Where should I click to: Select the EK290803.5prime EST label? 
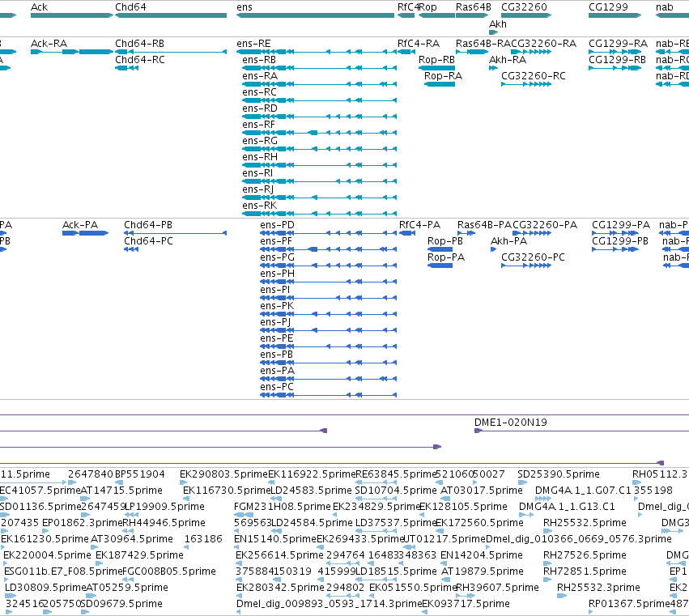click(x=223, y=474)
